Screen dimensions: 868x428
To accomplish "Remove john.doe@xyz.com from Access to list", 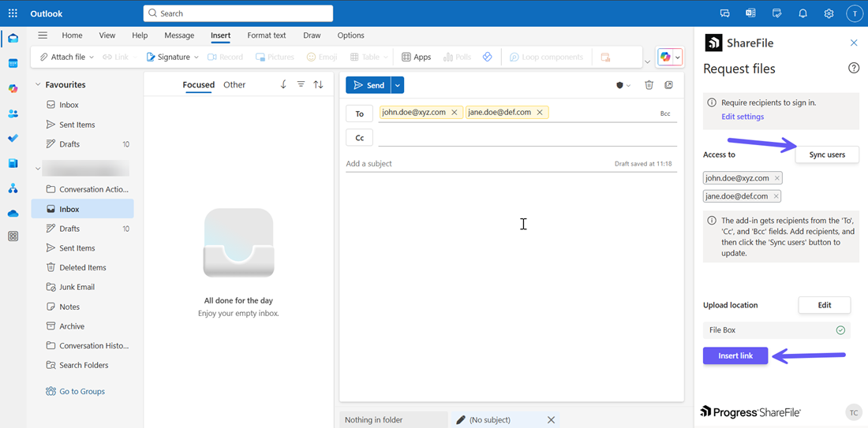I will coord(776,178).
